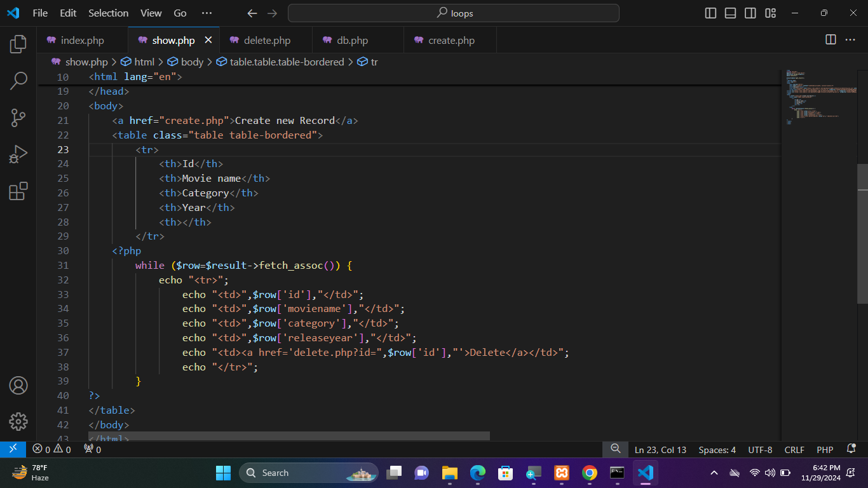The height and width of the screenshot is (488, 868).
Task: Toggle the bottom panel layout button
Action: (731, 13)
